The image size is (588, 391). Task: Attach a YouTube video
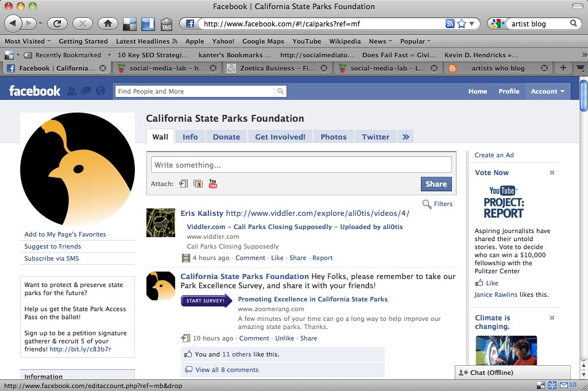[212, 184]
